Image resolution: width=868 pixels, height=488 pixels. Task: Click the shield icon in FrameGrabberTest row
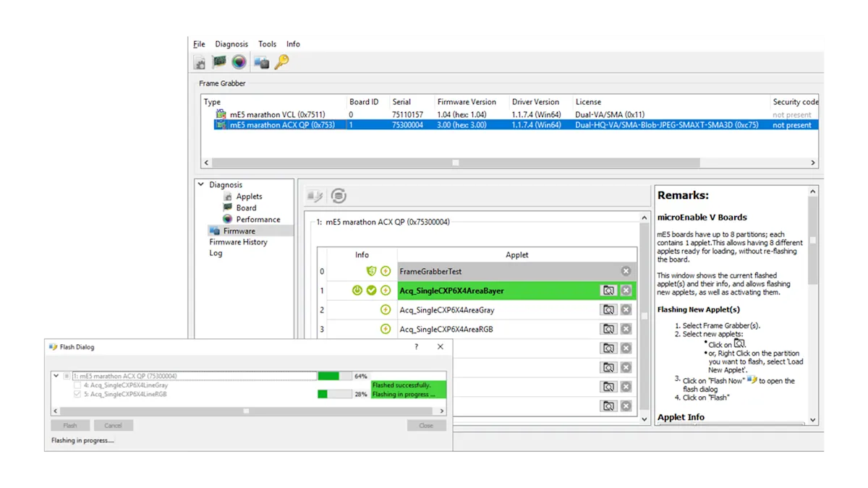[371, 271]
